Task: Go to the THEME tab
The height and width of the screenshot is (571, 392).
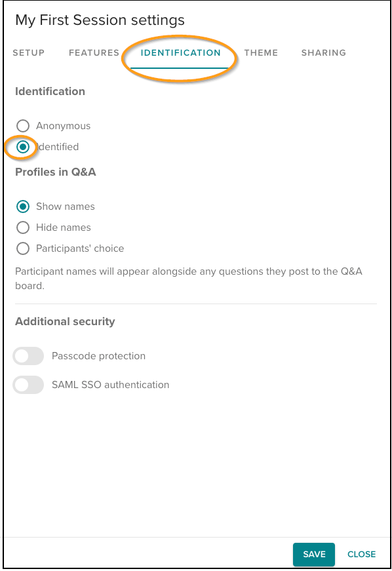Action: coord(261,52)
